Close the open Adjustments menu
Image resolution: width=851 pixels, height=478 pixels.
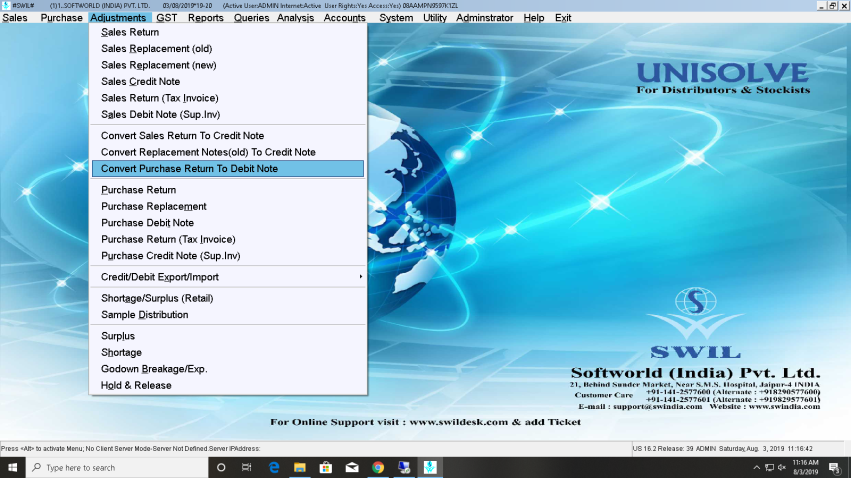coord(118,18)
